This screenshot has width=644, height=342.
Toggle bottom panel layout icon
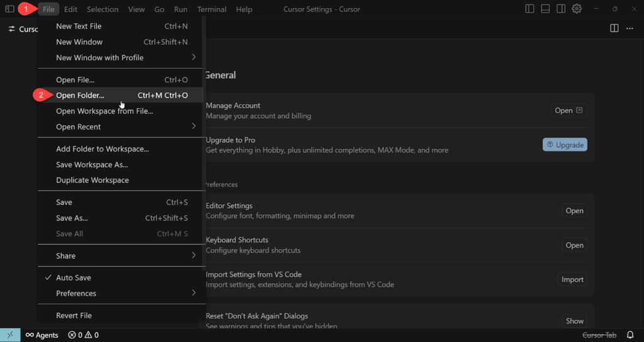[x=545, y=9]
